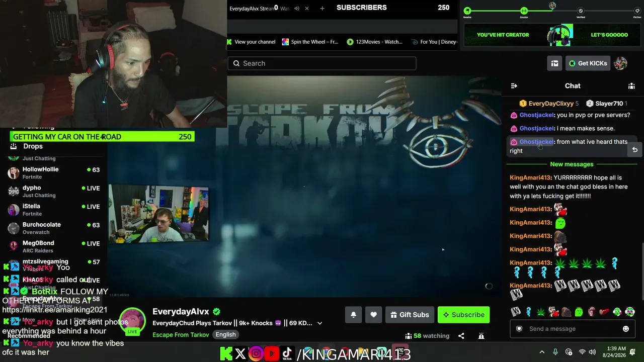Click Ghostjackel's username in chat
The width and height of the screenshot is (644, 362).
pos(537,142)
